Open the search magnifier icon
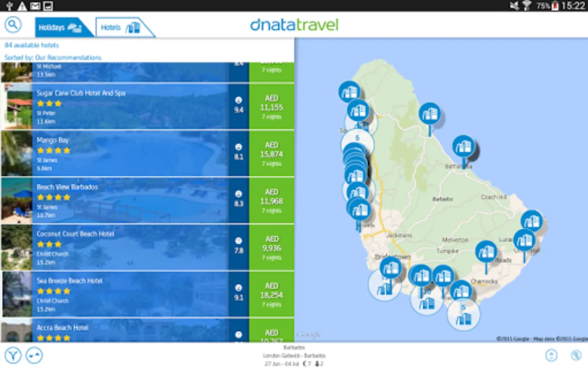 [13, 25]
